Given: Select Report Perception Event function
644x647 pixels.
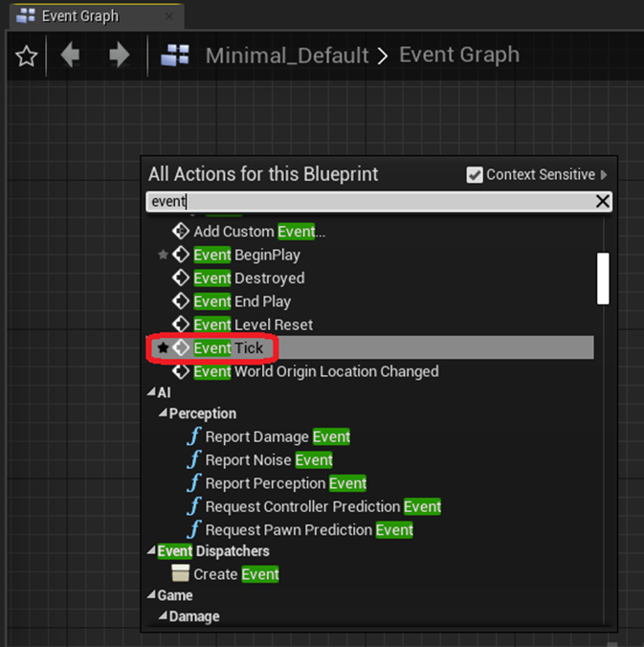Looking at the screenshot, I should pos(286,483).
